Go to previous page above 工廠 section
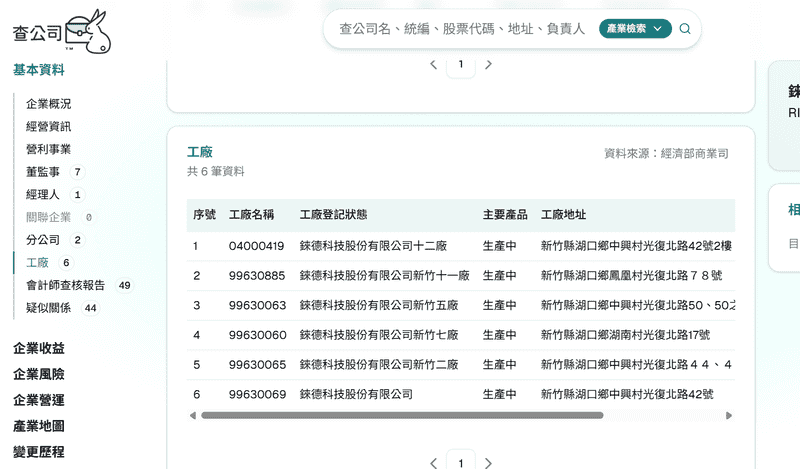Viewport: 800px width, 469px height. click(x=433, y=64)
